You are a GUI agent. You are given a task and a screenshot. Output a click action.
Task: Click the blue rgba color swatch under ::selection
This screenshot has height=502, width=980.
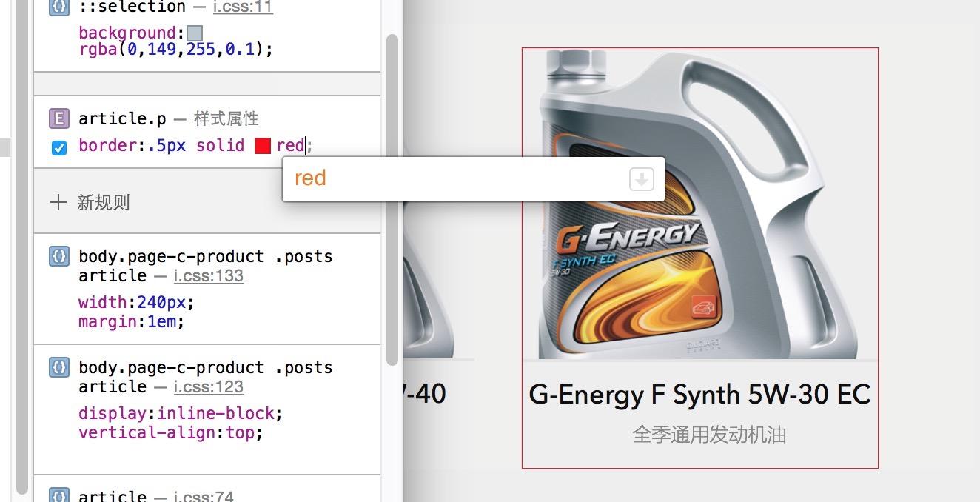193,32
